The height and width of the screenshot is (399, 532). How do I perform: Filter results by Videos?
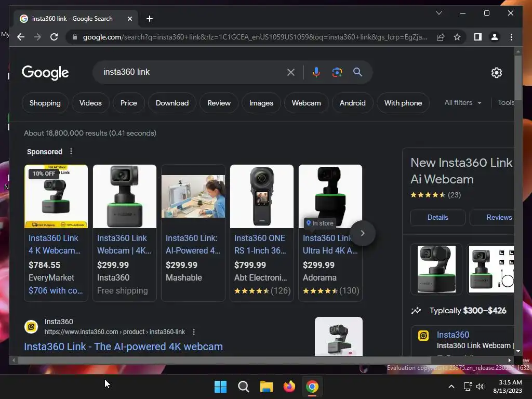pyautogui.click(x=90, y=103)
